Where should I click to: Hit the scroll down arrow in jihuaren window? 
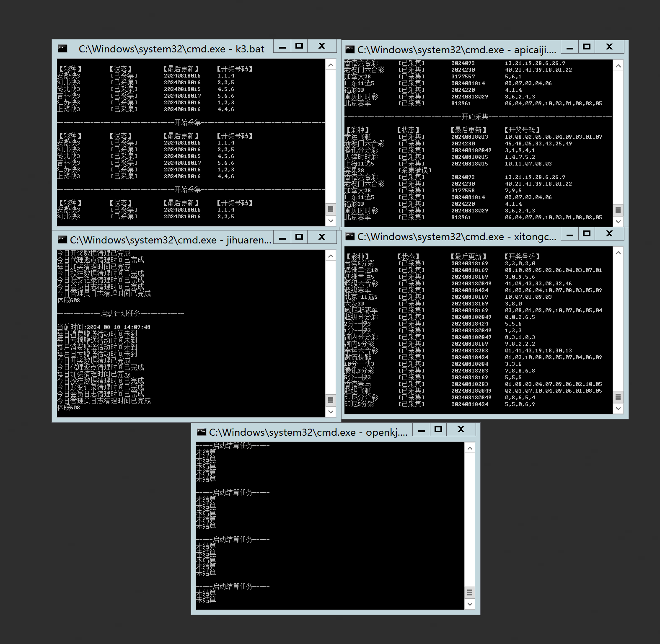pyautogui.click(x=331, y=412)
